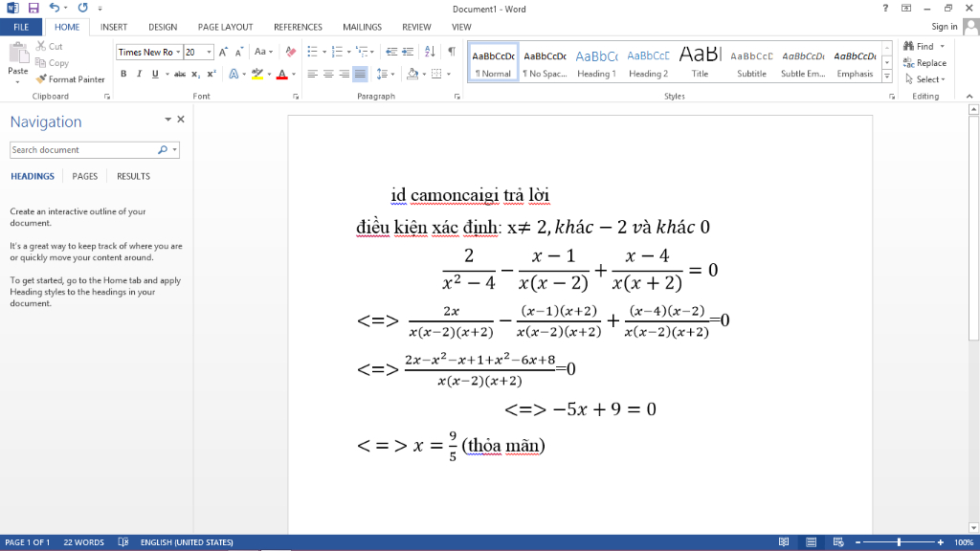Apply the text highlight color
The width and height of the screenshot is (980, 551).
257,74
